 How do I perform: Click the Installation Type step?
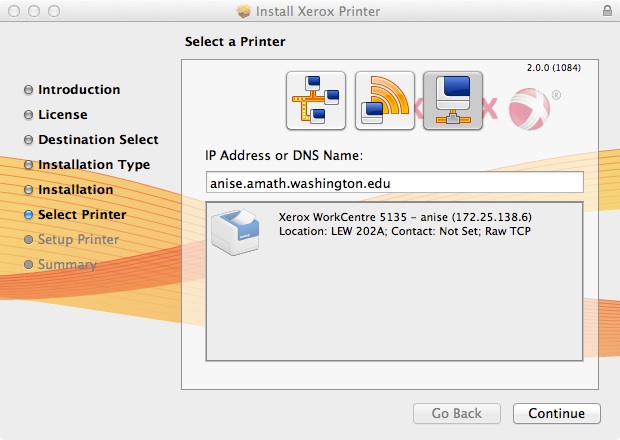click(87, 164)
